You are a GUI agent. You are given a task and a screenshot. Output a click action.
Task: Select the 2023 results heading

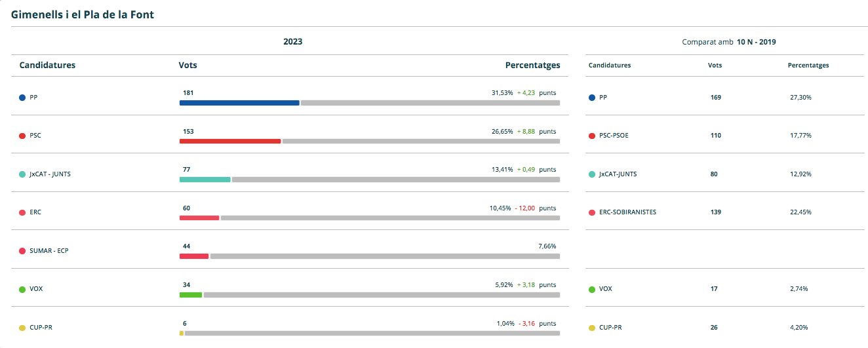[x=292, y=41]
